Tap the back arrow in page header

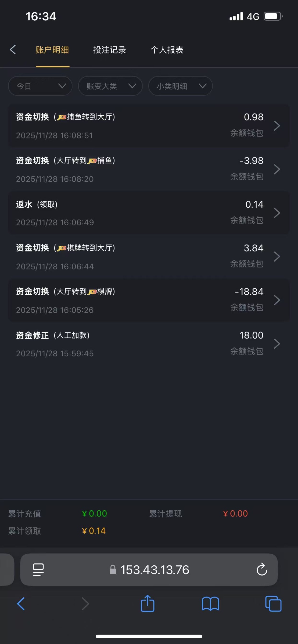click(13, 50)
